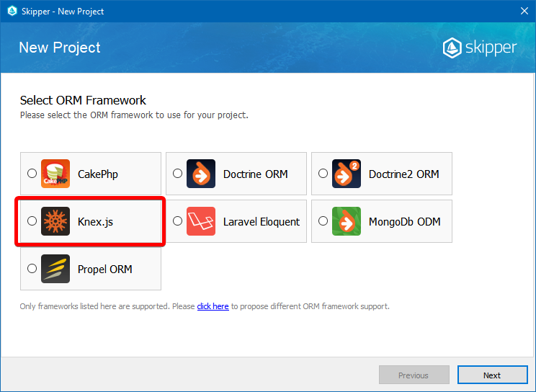The height and width of the screenshot is (392, 536).
Task: Select the Doctrine ORM radio button
Action: [177, 174]
